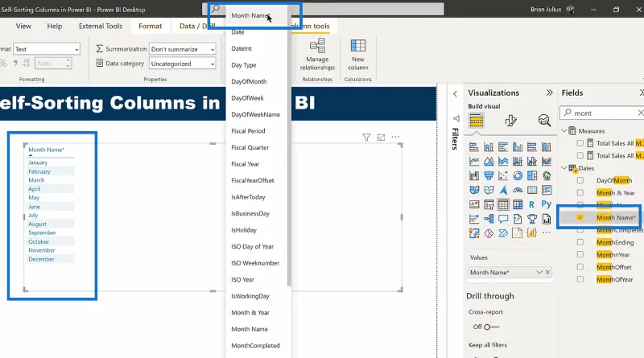
Task: Select the scatter chart visual
Action: pyautogui.click(x=503, y=175)
